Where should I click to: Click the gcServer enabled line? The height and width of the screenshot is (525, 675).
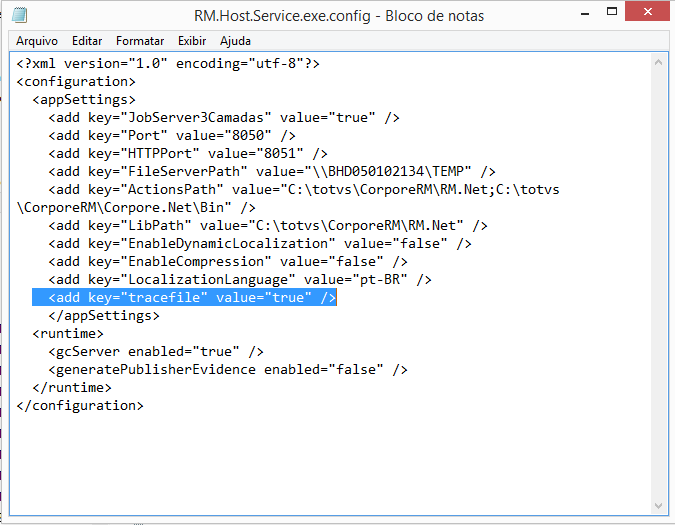[156, 352]
